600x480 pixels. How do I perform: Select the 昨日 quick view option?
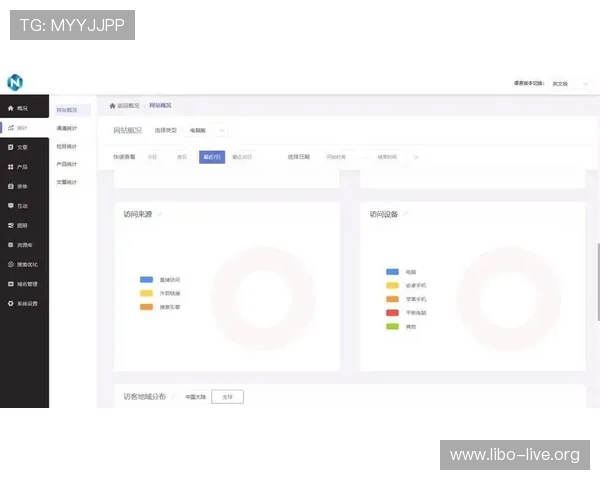[182, 157]
